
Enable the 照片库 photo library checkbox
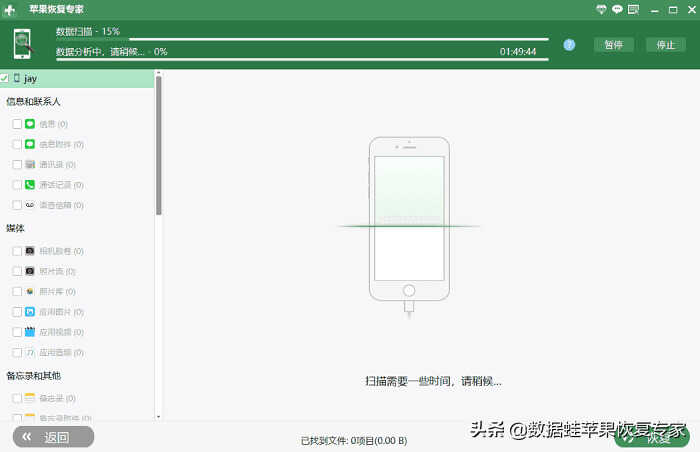pyautogui.click(x=17, y=291)
